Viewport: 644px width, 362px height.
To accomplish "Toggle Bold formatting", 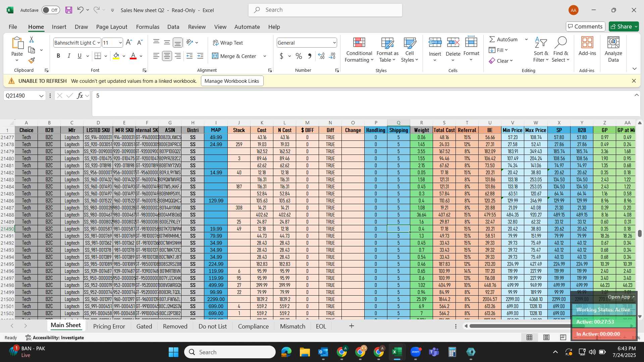I will pyautogui.click(x=58, y=56).
